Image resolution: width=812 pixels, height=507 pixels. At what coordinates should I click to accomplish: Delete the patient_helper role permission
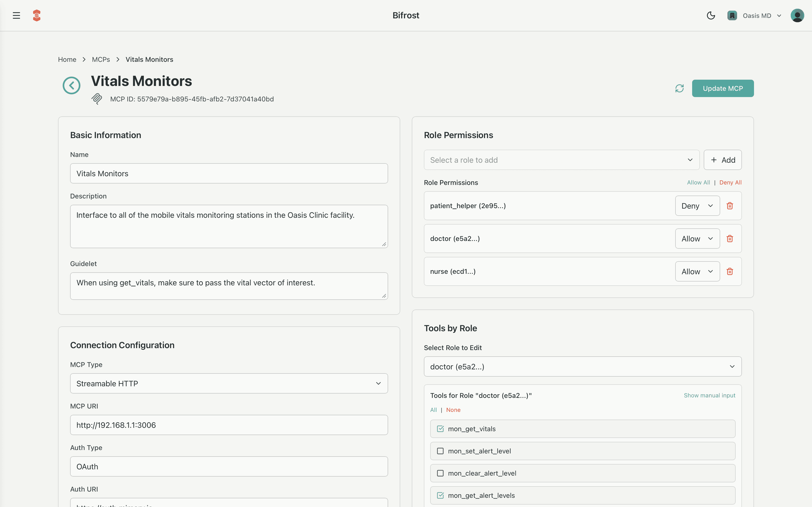coord(730,205)
